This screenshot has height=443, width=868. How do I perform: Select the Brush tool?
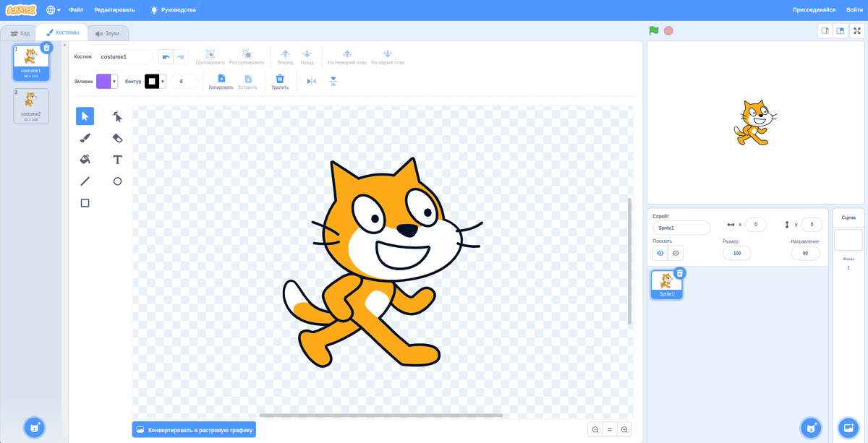pyautogui.click(x=85, y=138)
